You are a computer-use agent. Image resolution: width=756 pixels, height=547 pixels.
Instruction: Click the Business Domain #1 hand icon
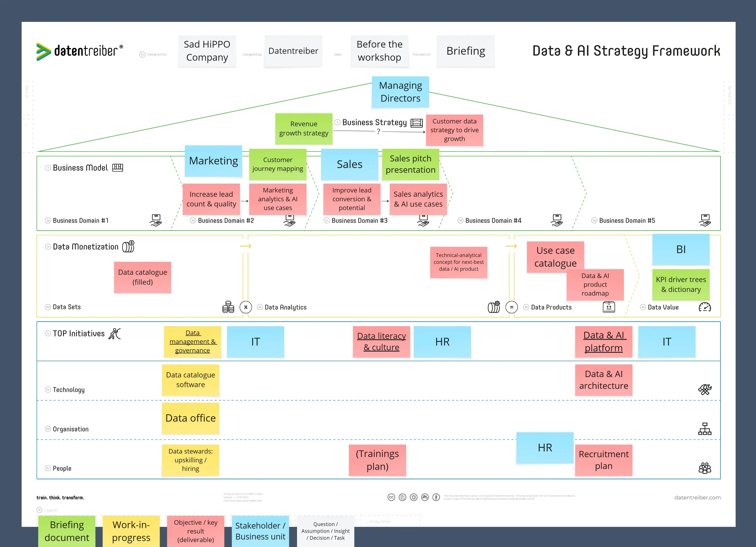156,220
